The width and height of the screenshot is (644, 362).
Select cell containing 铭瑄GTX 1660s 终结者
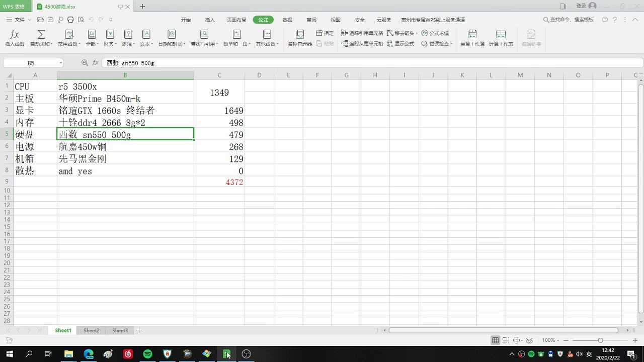click(x=125, y=110)
